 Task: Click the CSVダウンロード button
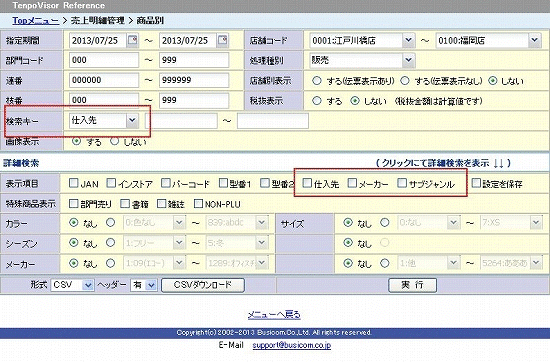203,285
